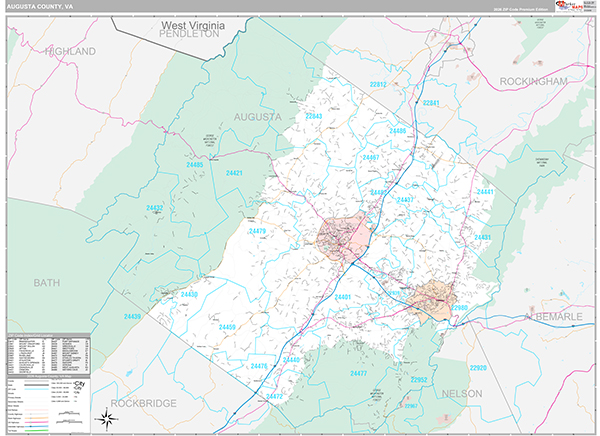Select the Augusta County, VA title

41,6
